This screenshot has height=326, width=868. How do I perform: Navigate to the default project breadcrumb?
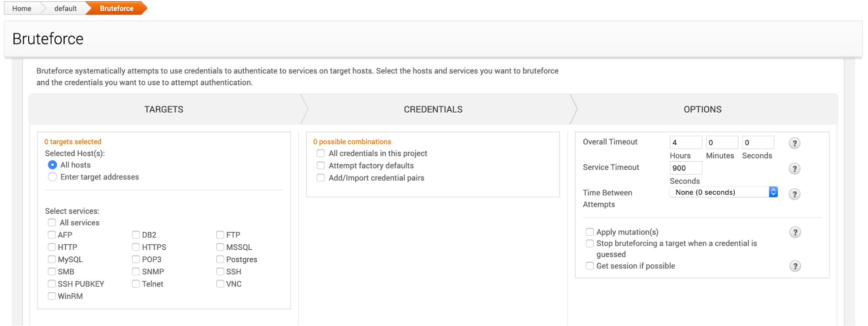65,8
